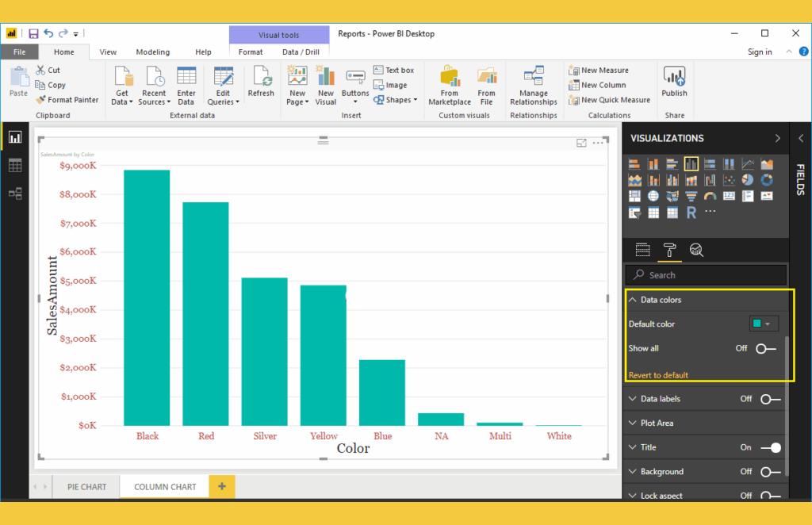Turn on the Data labels toggle

point(770,399)
